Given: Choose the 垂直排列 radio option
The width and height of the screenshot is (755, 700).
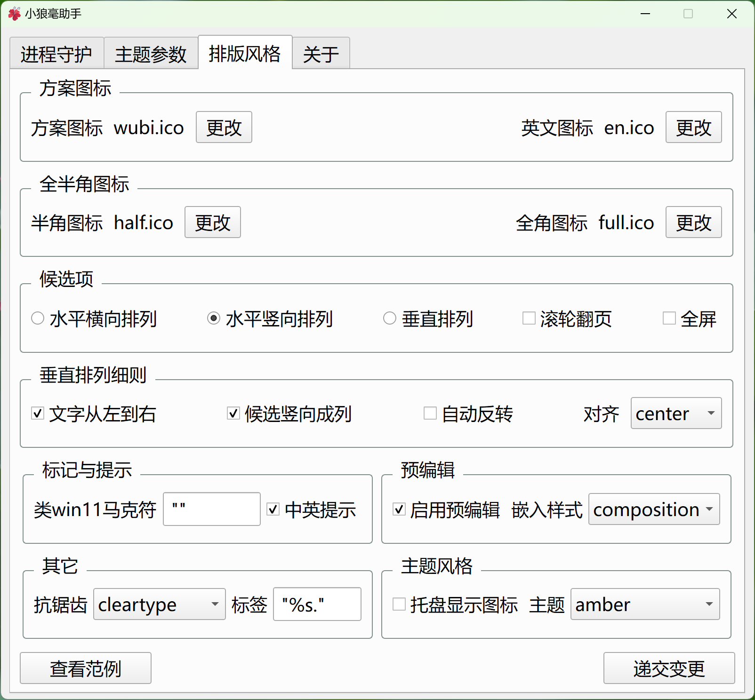Looking at the screenshot, I should coord(390,318).
